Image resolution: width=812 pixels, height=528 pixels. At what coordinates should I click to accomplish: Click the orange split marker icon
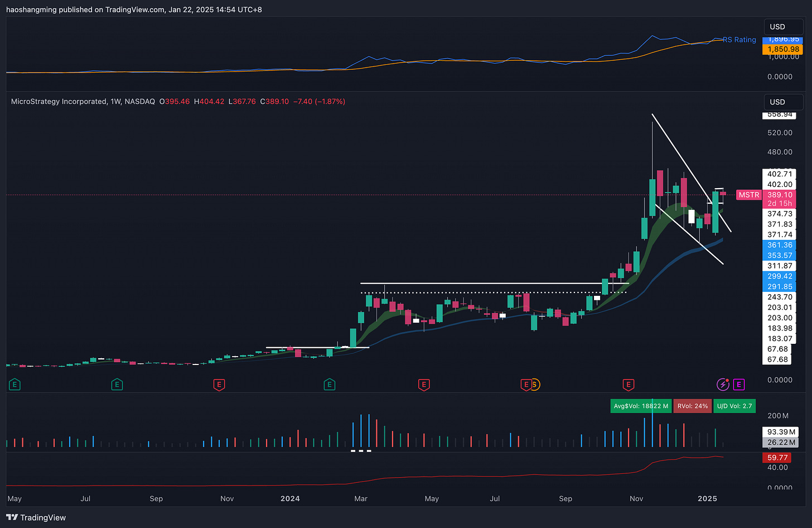pyautogui.click(x=534, y=384)
